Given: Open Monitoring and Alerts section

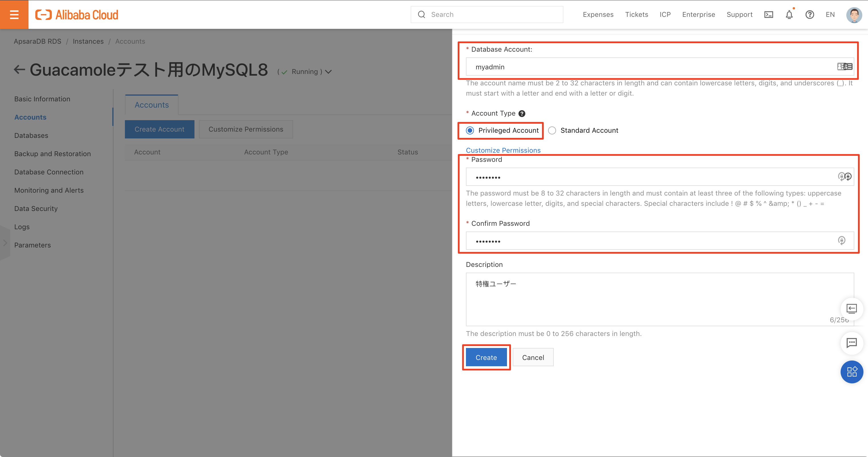Looking at the screenshot, I should pos(49,190).
